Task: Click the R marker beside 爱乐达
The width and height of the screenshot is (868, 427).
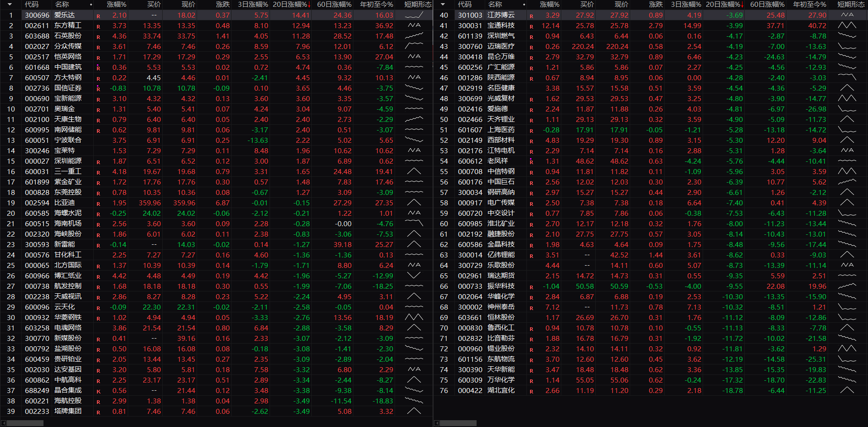Action: click(98, 16)
